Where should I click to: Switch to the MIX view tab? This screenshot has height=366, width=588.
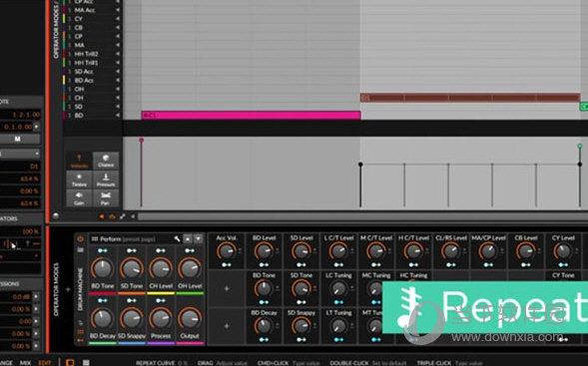[25, 363]
